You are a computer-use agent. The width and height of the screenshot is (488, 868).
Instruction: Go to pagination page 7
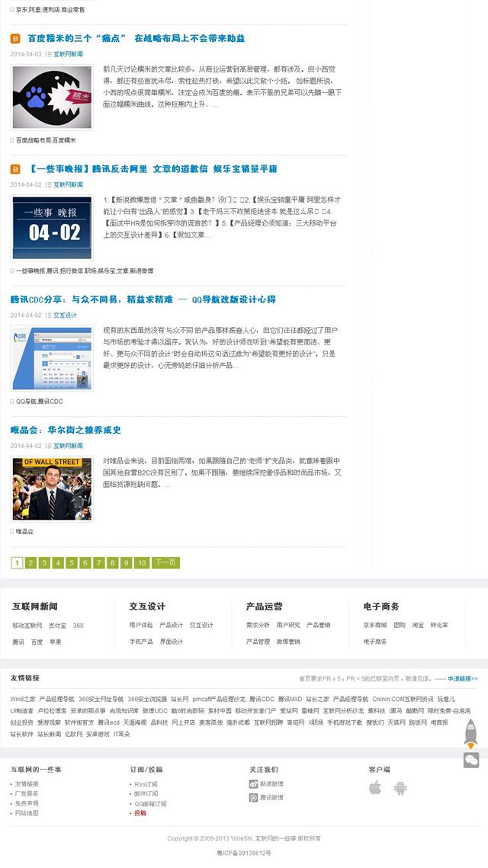98,563
